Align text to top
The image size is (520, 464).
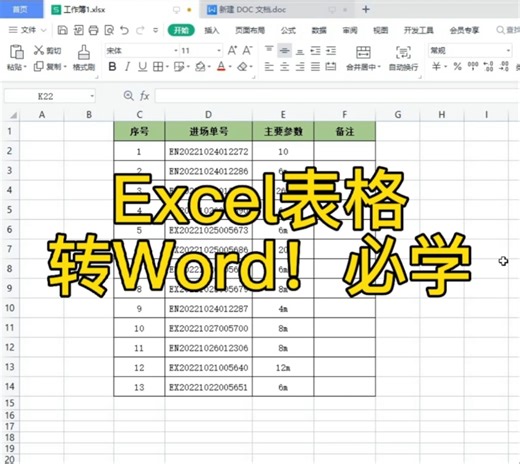point(269,50)
